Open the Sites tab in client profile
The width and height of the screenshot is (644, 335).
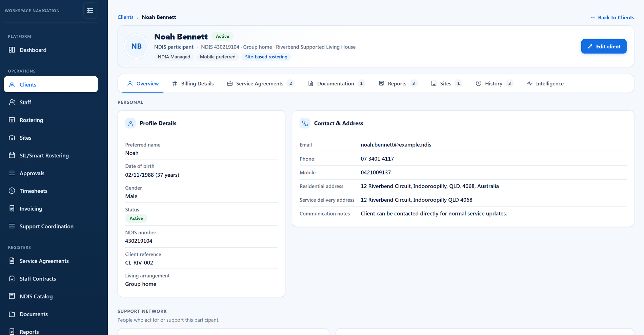click(x=446, y=83)
